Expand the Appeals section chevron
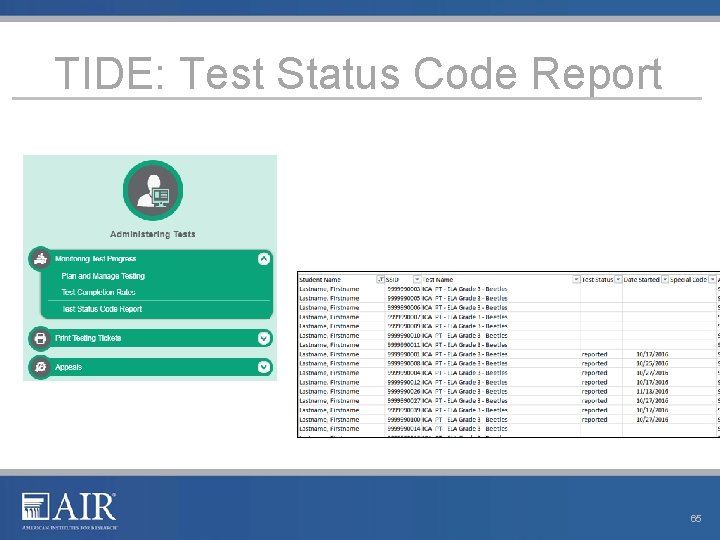Viewport: 720px width, 540px height. click(264, 367)
